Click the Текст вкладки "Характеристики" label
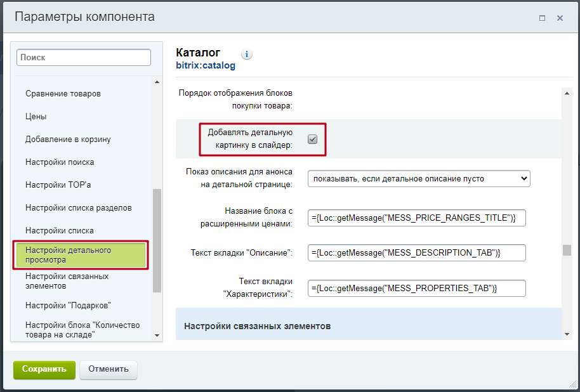Image resolution: width=580 pixels, height=392 pixels. point(258,288)
